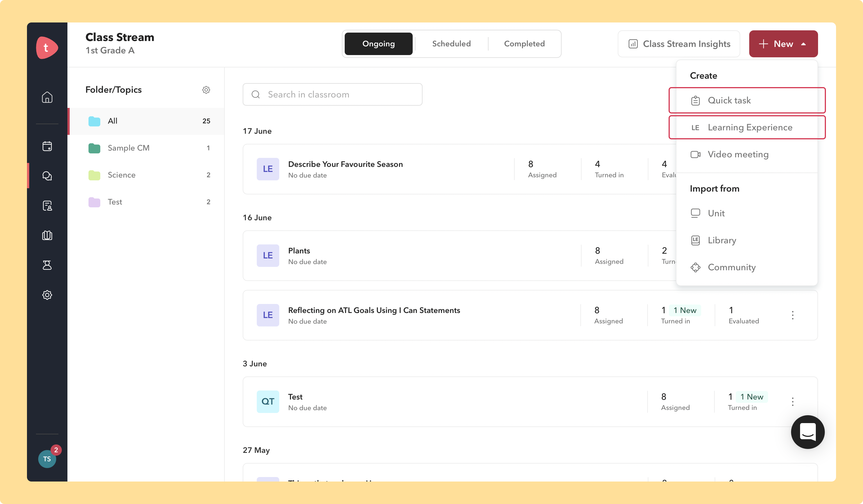Click the Folder/Topics settings gear

pyautogui.click(x=206, y=90)
